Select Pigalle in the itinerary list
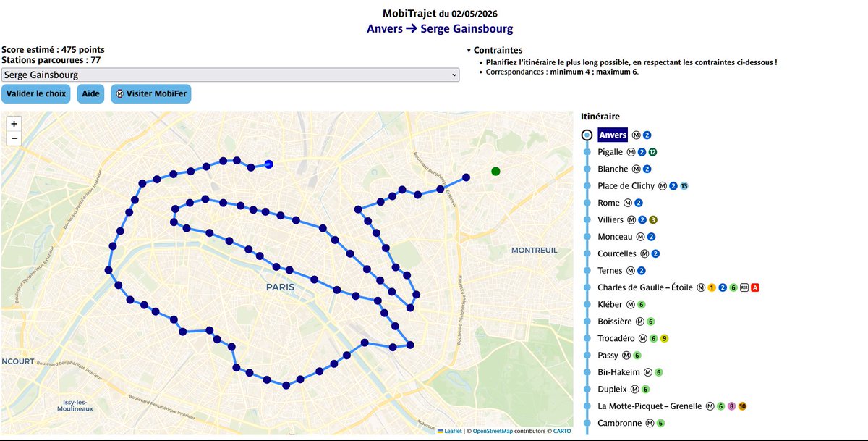 coord(610,152)
